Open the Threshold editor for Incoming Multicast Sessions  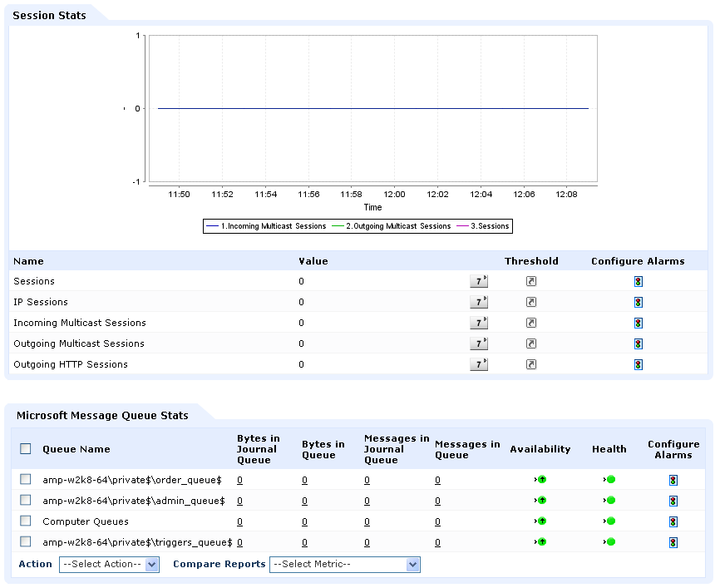click(x=530, y=323)
